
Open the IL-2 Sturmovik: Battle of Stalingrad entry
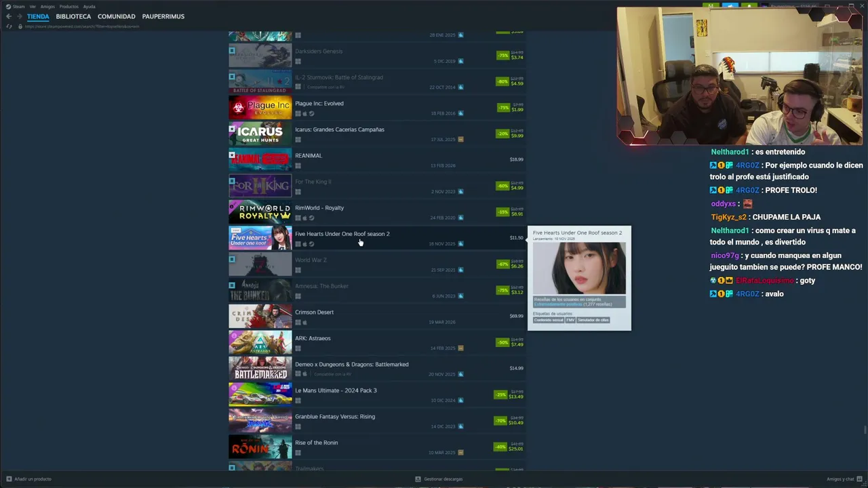click(377, 81)
